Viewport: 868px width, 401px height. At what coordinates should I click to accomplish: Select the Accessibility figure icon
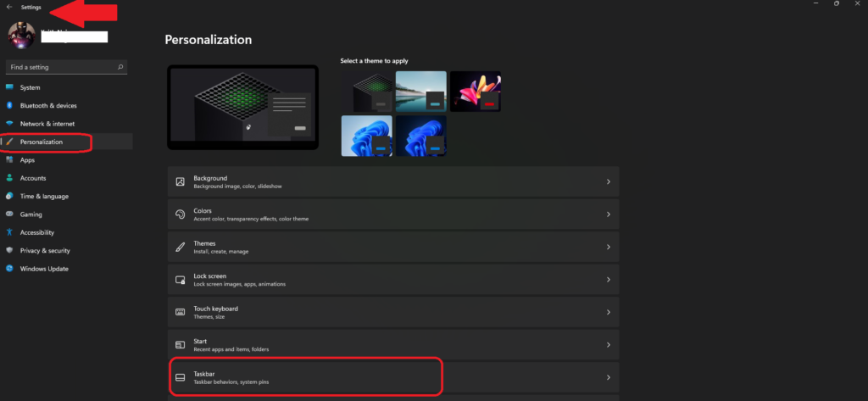point(9,232)
